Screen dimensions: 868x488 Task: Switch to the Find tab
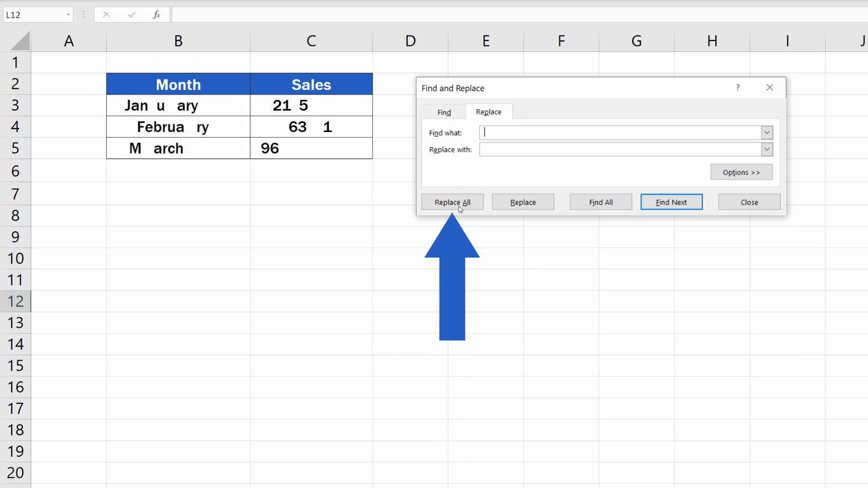point(443,111)
